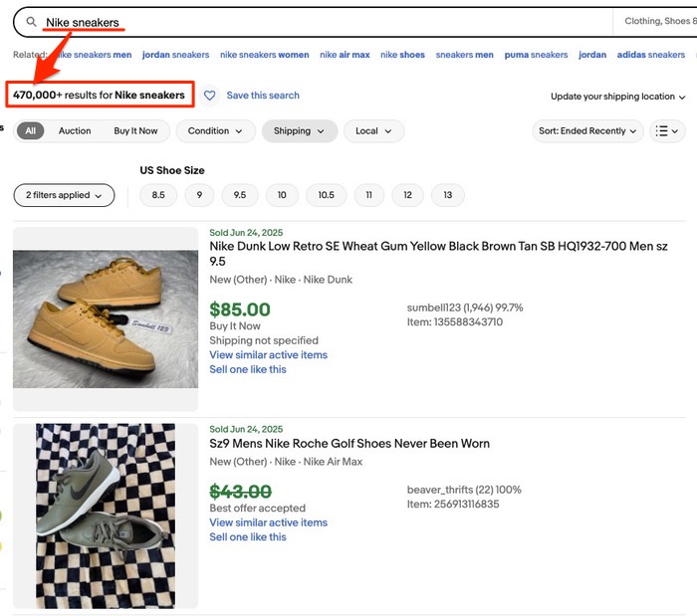Viewport: 697px width, 616px height.
Task: Expand the 2 filters applied menu
Action: 64,196
